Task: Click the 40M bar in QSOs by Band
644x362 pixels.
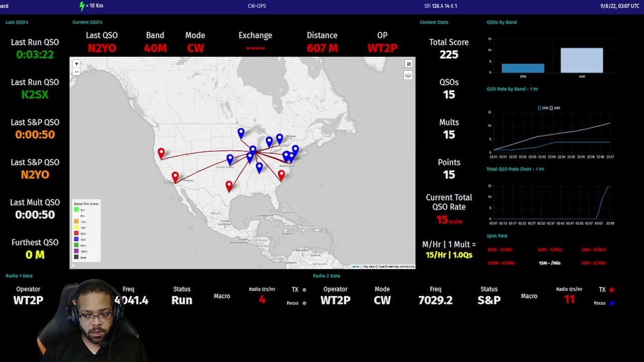Action: [582, 60]
